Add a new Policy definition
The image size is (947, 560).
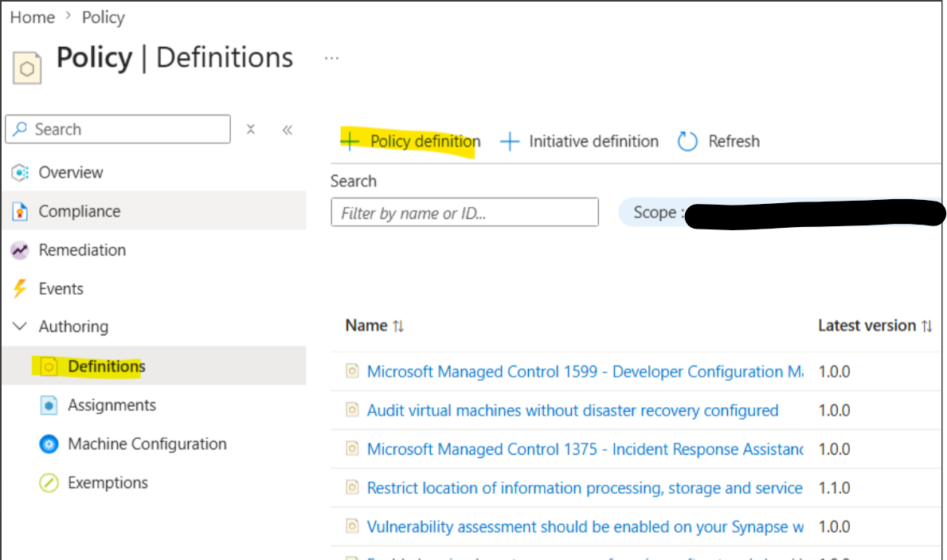[410, 141]
